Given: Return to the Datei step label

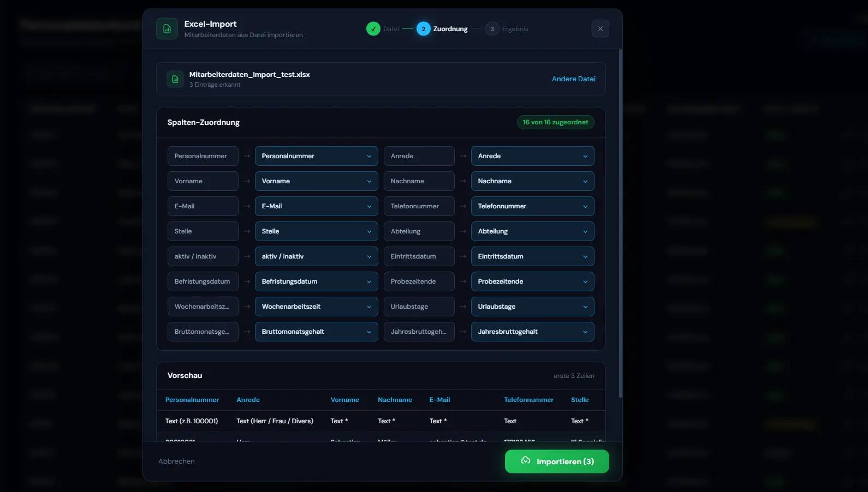Looking at the screenshot, I should pos(391,29).
